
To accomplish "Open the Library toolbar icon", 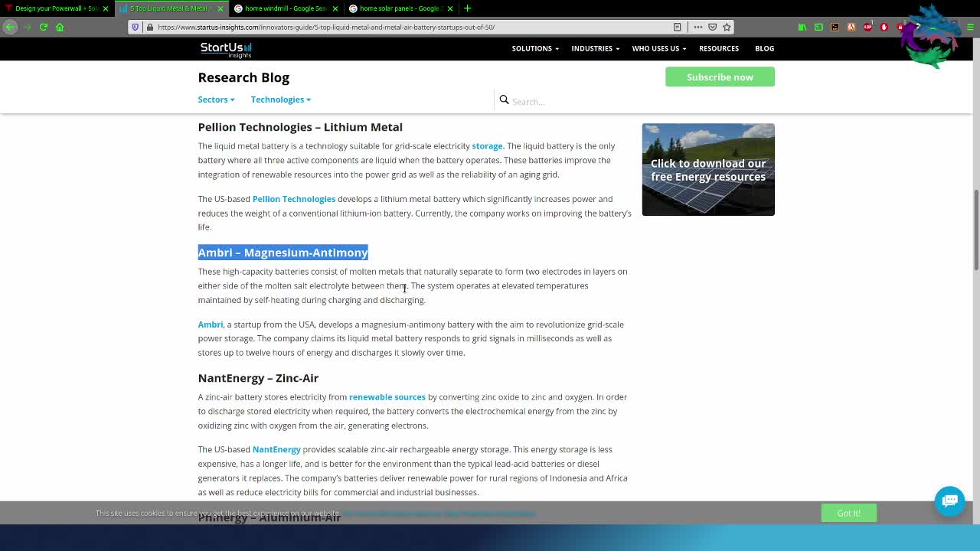I will tap(802, 27).
